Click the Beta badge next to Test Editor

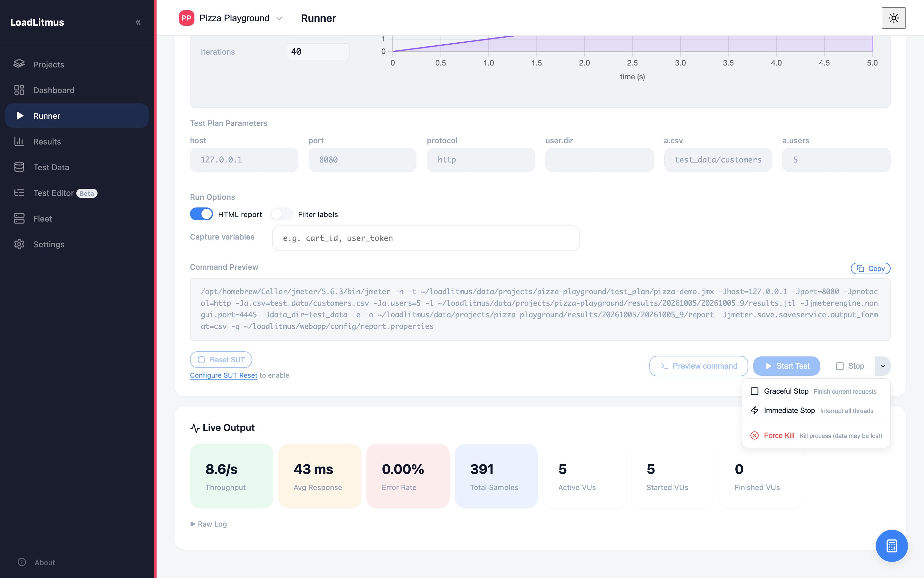tap(87, 193)
